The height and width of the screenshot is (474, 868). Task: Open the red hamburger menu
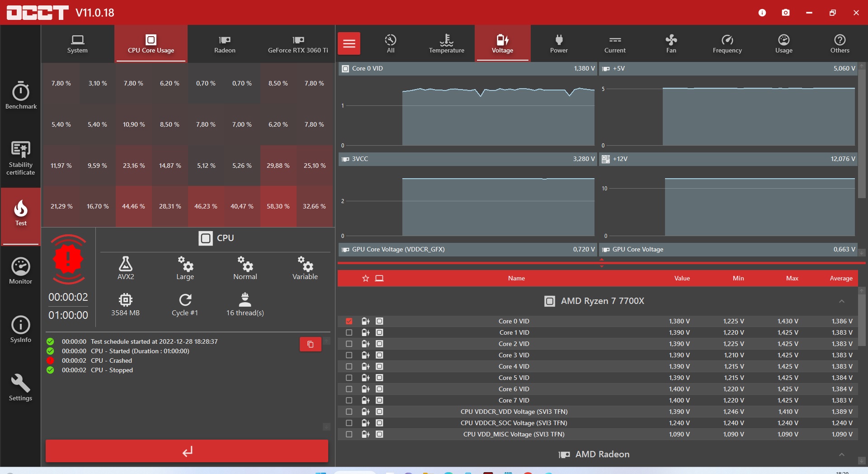[349, 43]
